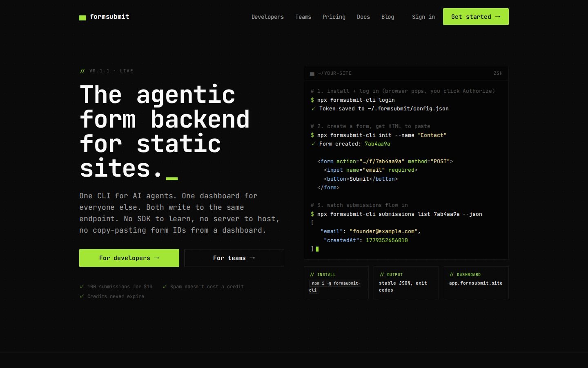Click the 'npx formsubmit-cli init --name' command
Viewport: 588px width, 368px height.
[x=379, y=135]
